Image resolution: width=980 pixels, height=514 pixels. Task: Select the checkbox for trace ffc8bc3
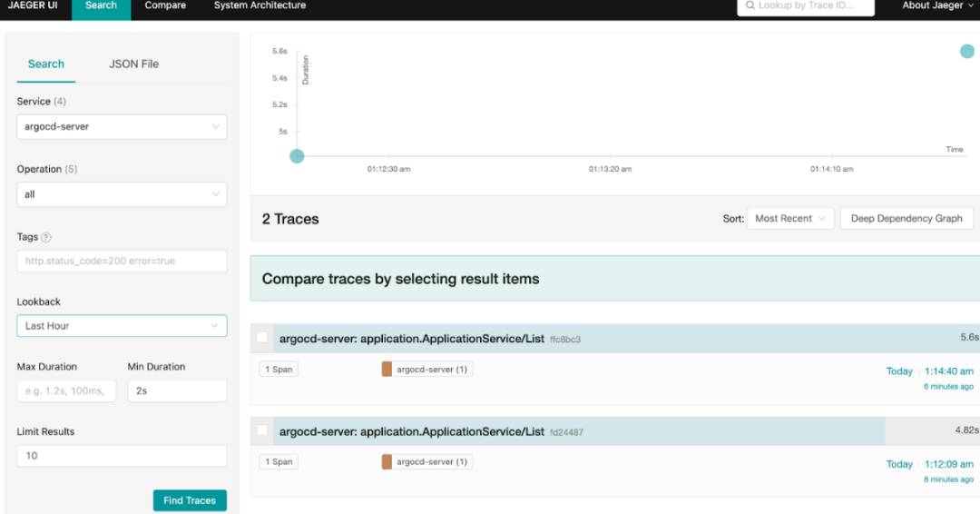[x=262, y=337]
